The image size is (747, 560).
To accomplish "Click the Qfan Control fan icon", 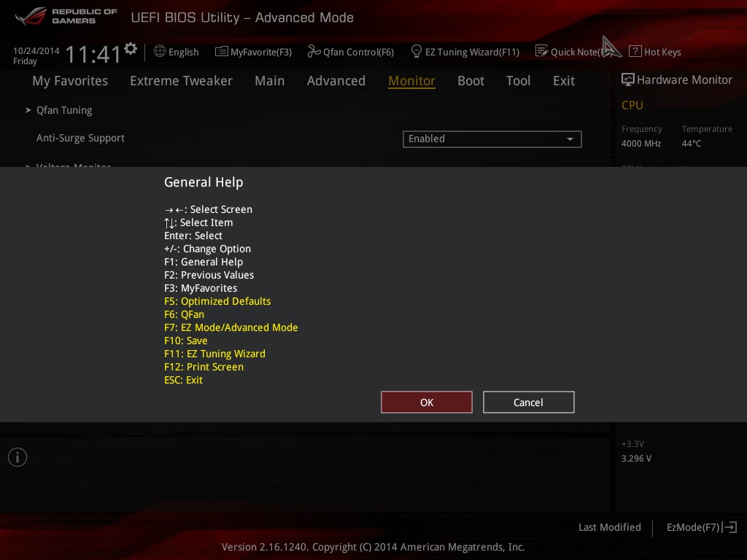I will tap(314, 52).
